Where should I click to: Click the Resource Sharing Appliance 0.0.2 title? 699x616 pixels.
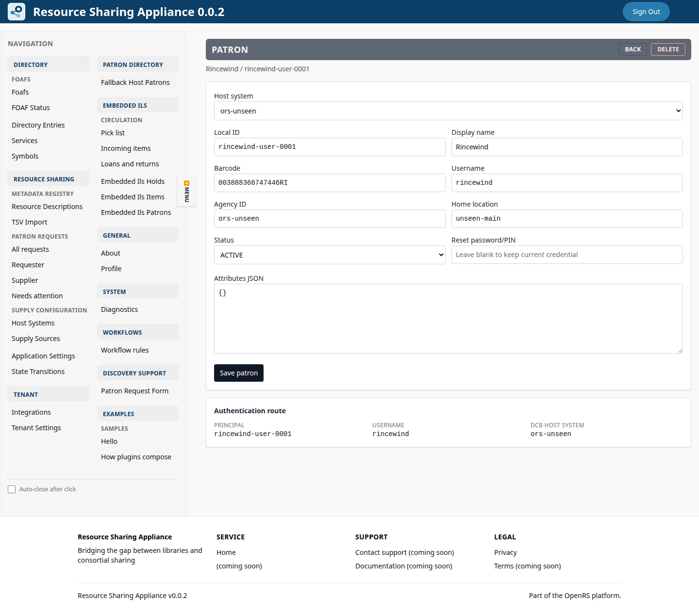pos(129,12)
